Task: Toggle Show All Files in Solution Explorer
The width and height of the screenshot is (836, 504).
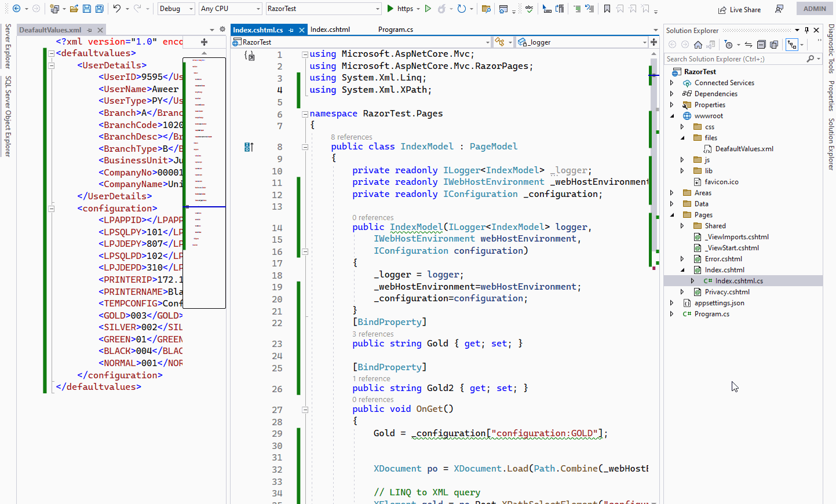Action: tap(774, 45)
